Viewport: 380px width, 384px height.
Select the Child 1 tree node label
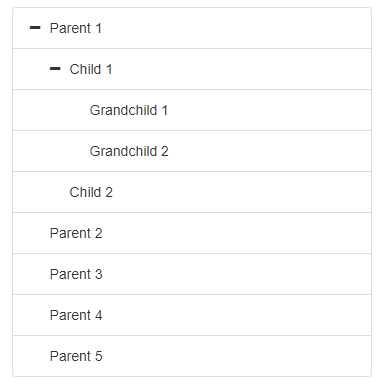pyautogui.click(x=91, y=69)
